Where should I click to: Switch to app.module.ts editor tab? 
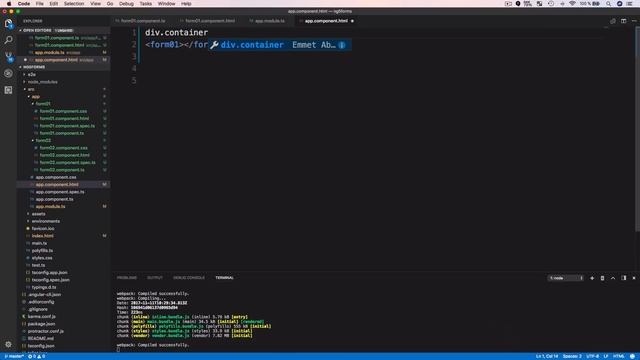270,21
